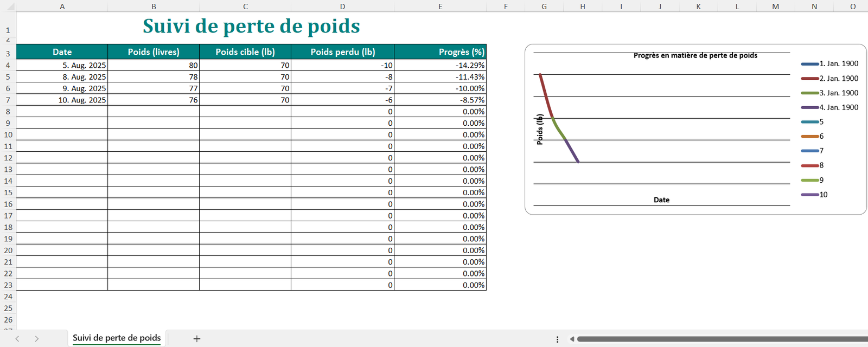Click the chart axis label 'Poids (lb)'
Image resolution: width=868 pixels, height=347 pixels.
540,130
